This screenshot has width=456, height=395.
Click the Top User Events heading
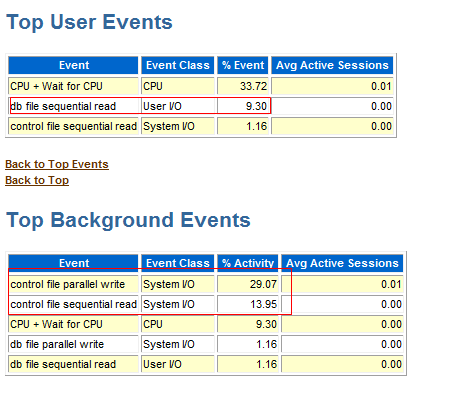point(89,22)
